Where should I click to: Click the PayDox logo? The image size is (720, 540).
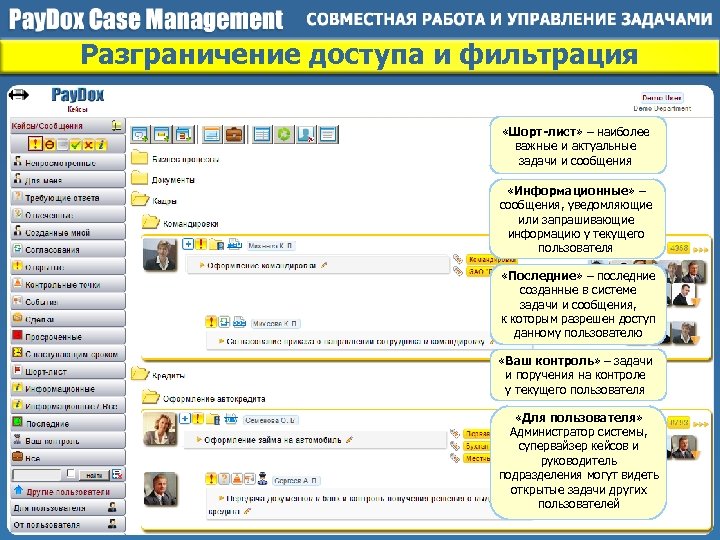78,95
